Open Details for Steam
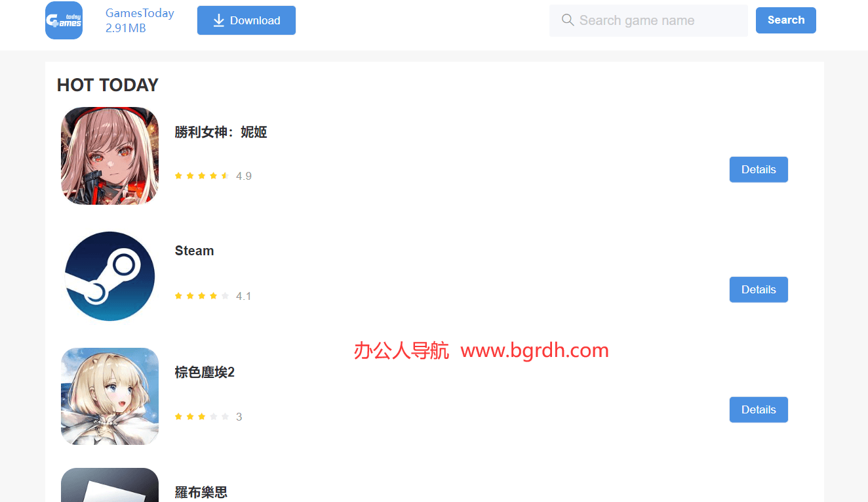 (759, 289)
